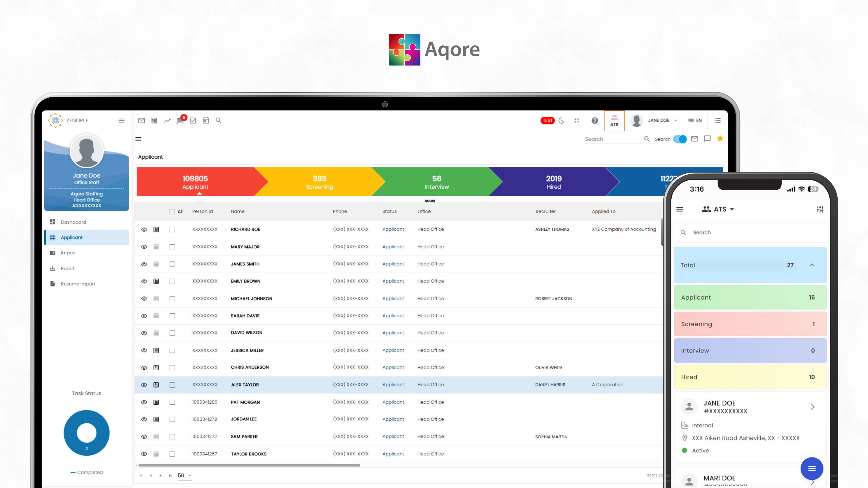
Task: Click the help question mark icon
Action: coord(595,120)
